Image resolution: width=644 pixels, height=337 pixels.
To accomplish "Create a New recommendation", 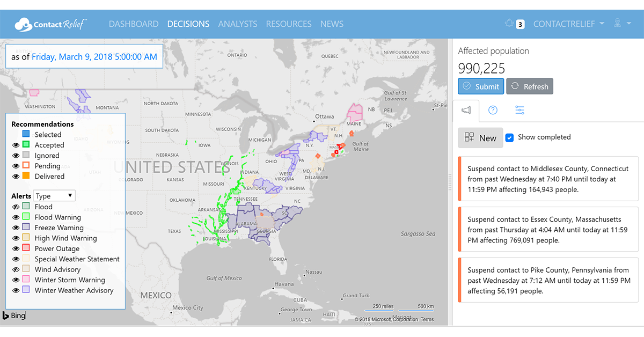I will (480, 138).
